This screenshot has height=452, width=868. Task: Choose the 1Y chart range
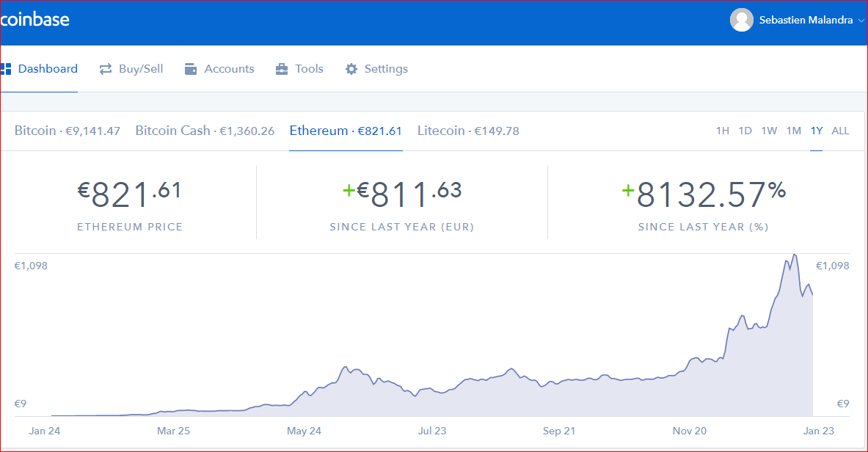coord(817,131)
